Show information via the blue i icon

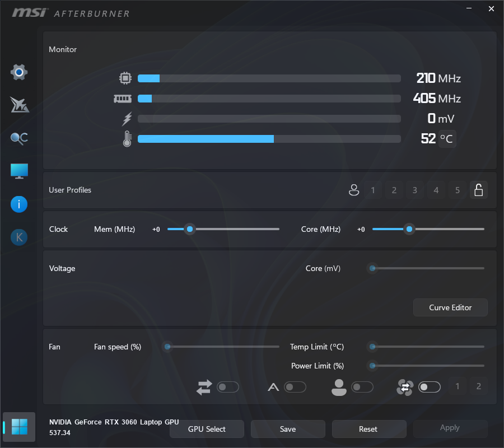coord(19,204)
